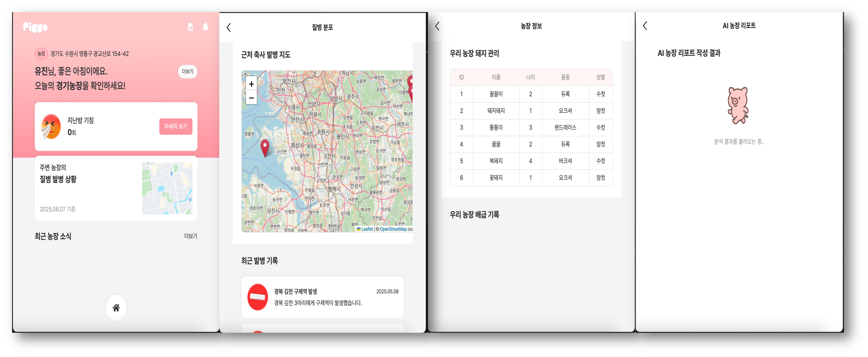Click 요크셔 breed cell in row 2
The width and height of the screenshot is (868, 357).
pyautogui.click(x=565, y=111)
